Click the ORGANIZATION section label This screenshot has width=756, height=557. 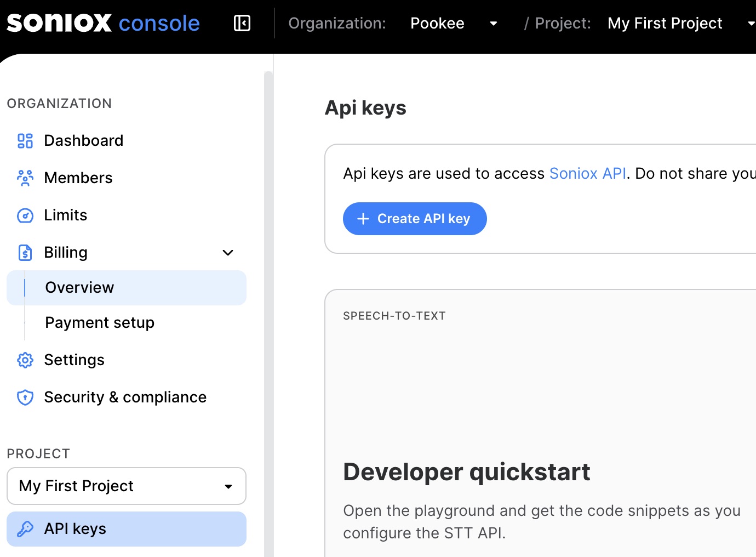[x=59, y=104]
